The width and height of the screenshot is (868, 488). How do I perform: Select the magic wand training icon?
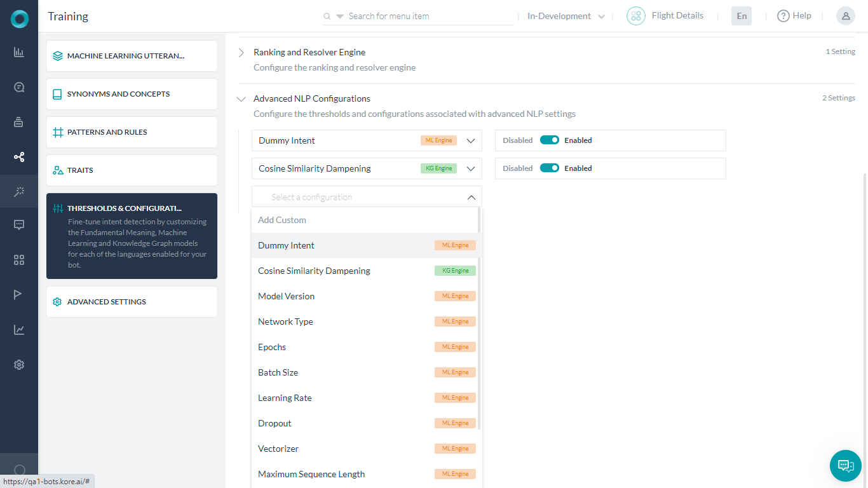pos(19,191)
